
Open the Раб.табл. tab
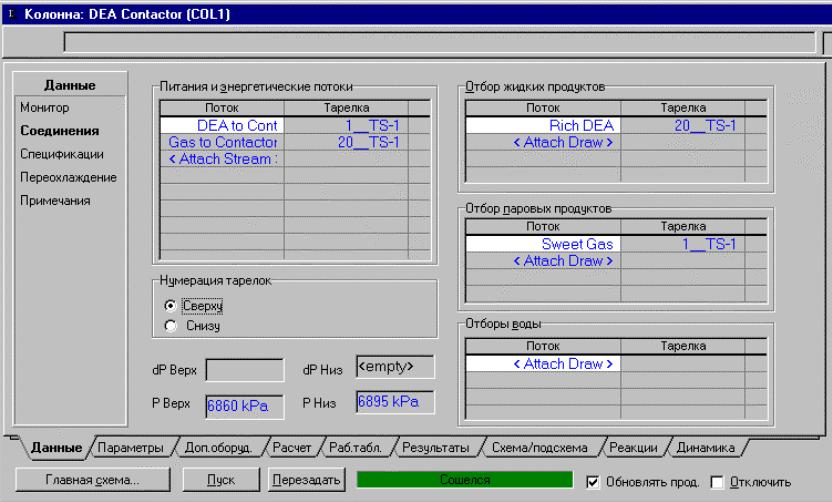point(356,448)
